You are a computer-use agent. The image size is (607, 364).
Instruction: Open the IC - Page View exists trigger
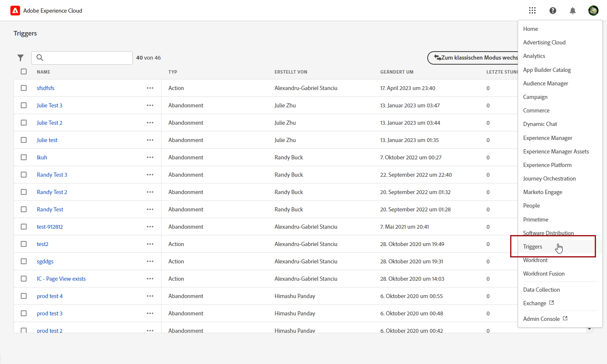tap(61, 279)
